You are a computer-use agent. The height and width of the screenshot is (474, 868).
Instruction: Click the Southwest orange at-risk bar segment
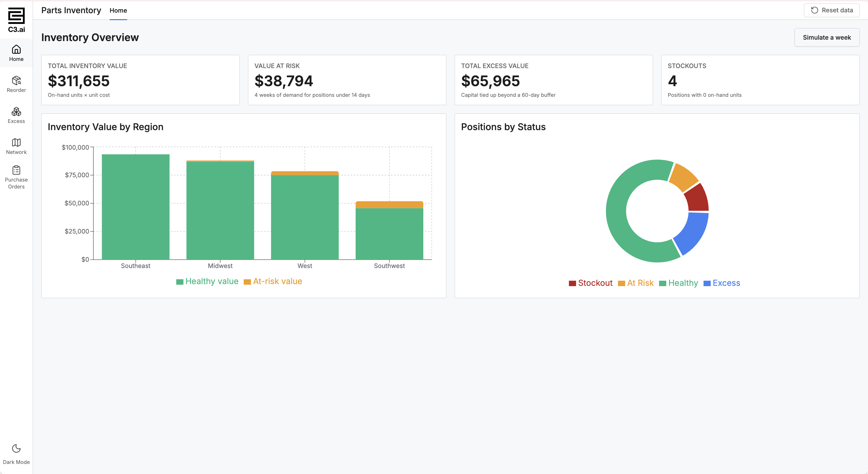(x=389, y=205)
